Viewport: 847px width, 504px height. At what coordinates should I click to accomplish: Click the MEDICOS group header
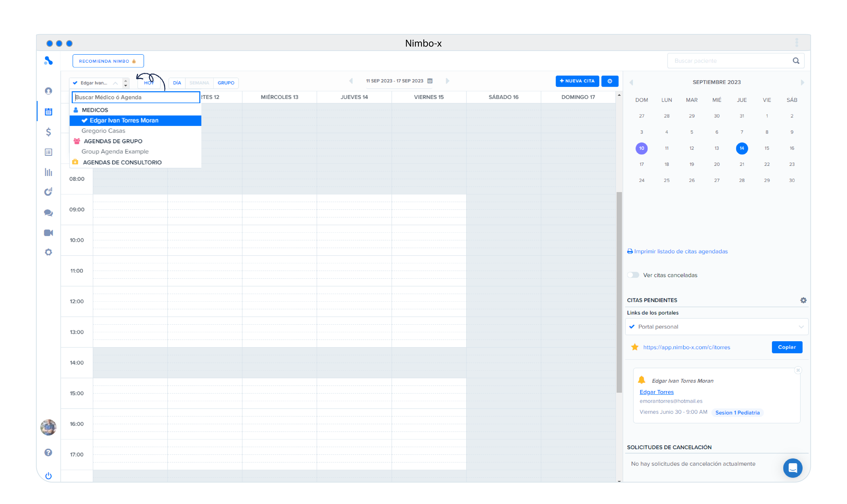click(95, 110)
